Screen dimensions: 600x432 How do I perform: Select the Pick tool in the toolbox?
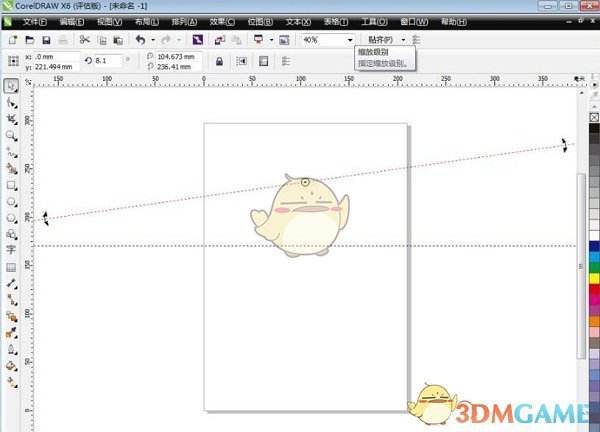pyautogui.click(x=11, y=86)
